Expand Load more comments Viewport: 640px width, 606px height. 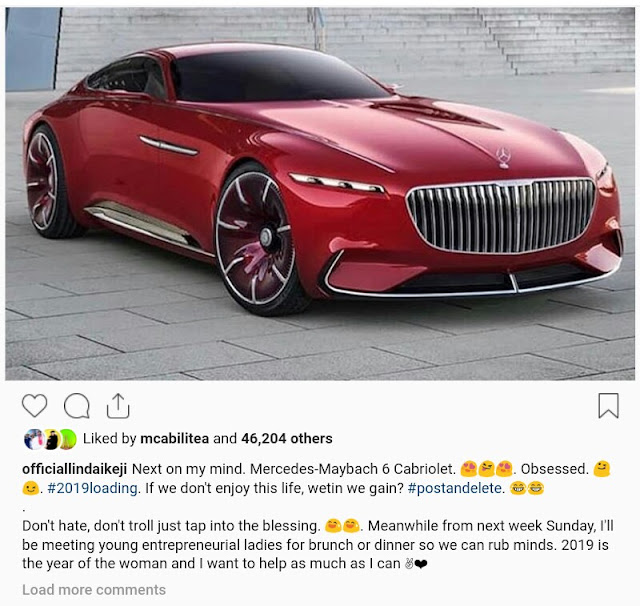pyautogui.click(x=94, y=590)
